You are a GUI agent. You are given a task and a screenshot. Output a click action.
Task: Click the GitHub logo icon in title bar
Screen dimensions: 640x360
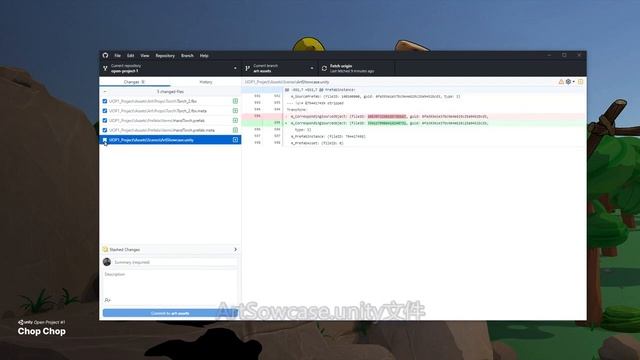coord(105,56)
